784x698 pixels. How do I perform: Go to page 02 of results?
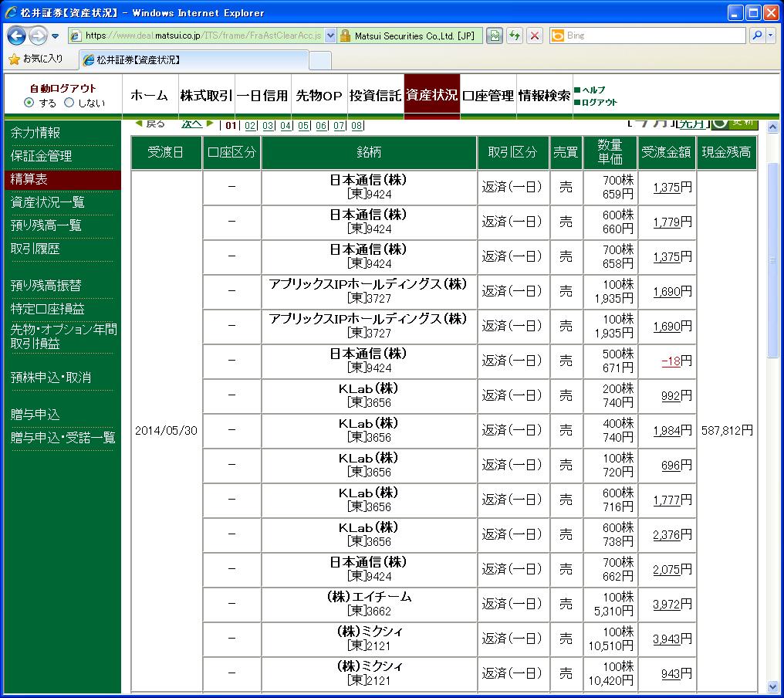pyautogui.click(x=250, y=125)
